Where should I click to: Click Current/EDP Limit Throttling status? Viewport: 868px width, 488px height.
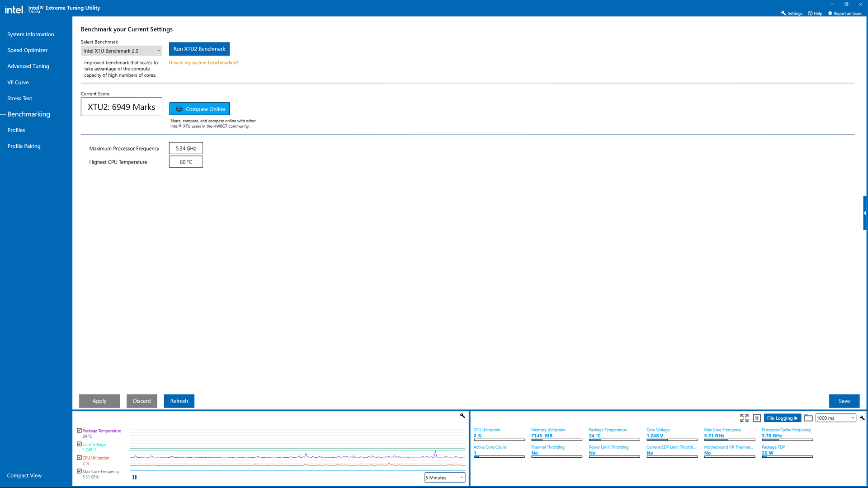click(650, 453)
